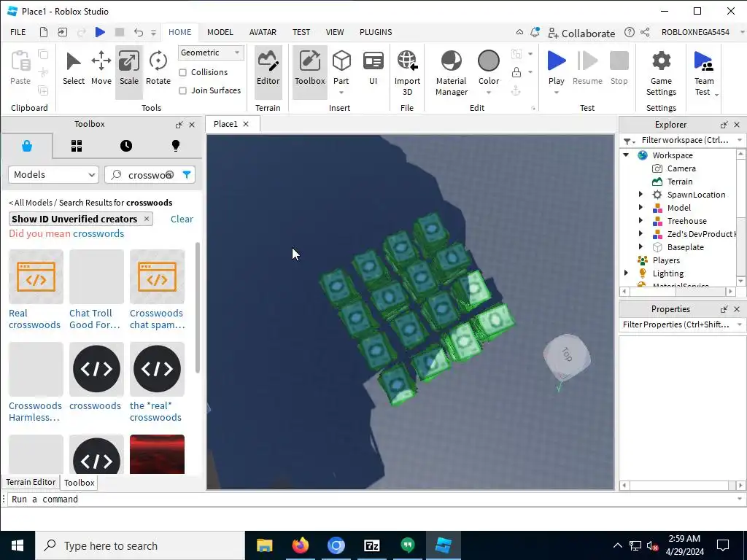Open the Part dropdown arrow
Screen dimensions: 747x560
click(x=341, y=93)
